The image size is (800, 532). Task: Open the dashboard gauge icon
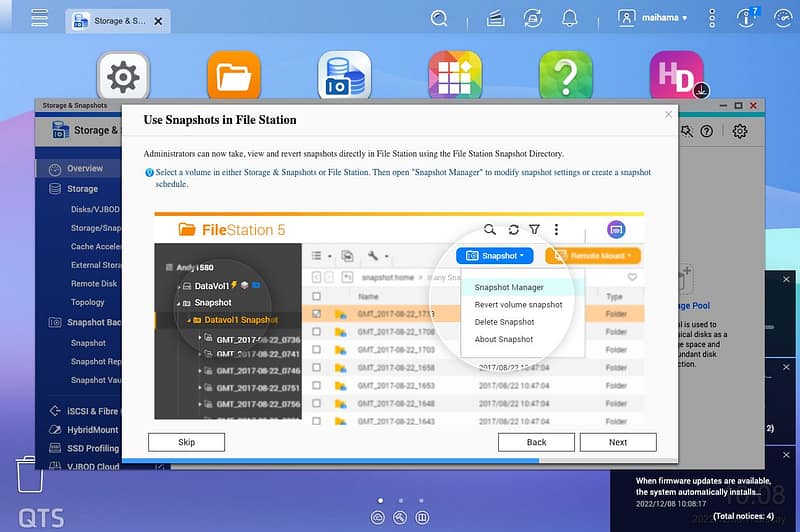(x=783, y=18)
